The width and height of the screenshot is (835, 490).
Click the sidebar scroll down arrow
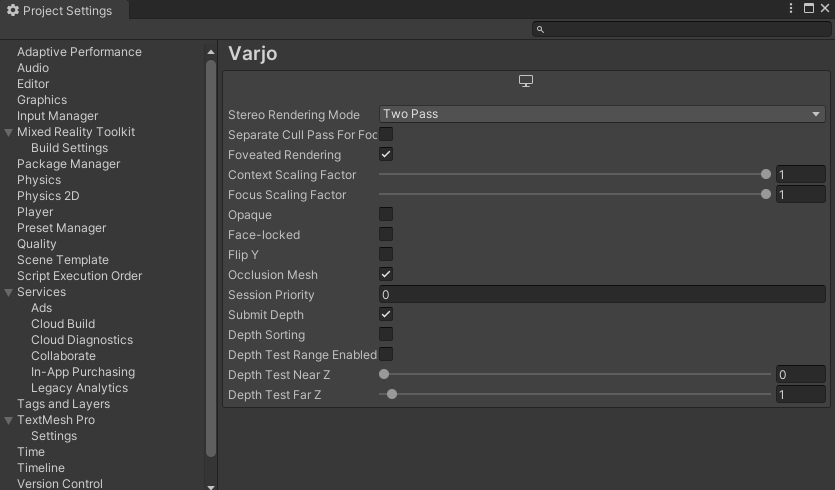(x=211, y=485)
